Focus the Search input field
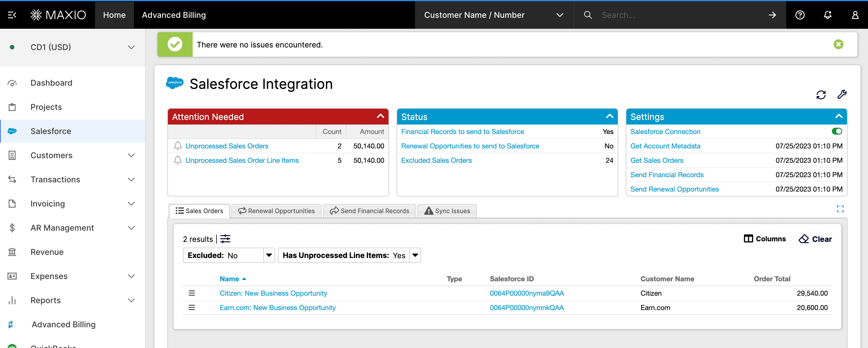 tap(681, 15)
